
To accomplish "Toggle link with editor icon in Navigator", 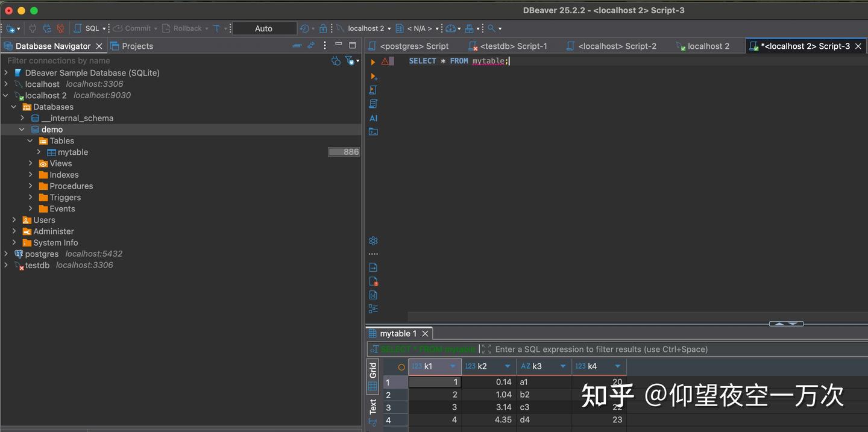I will tap(311, 45).
